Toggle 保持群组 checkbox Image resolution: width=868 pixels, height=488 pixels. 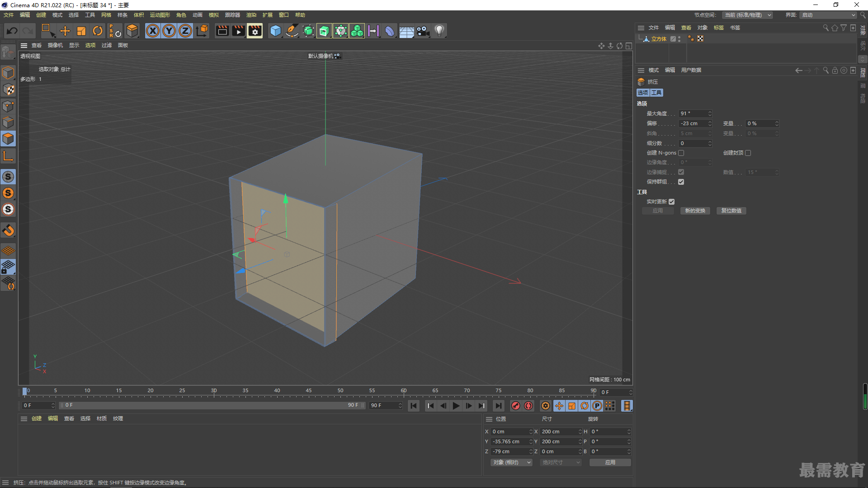pos(681,182)
